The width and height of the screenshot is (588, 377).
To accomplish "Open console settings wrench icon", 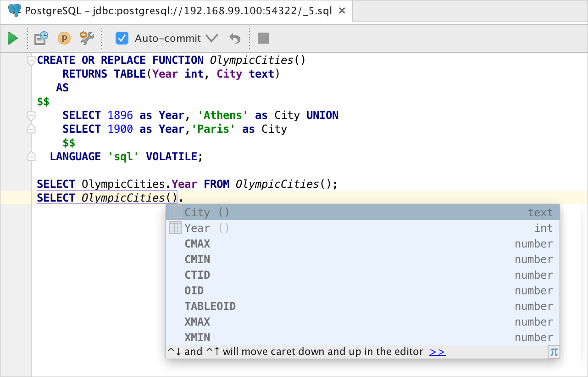I will [x=87, y=38].
